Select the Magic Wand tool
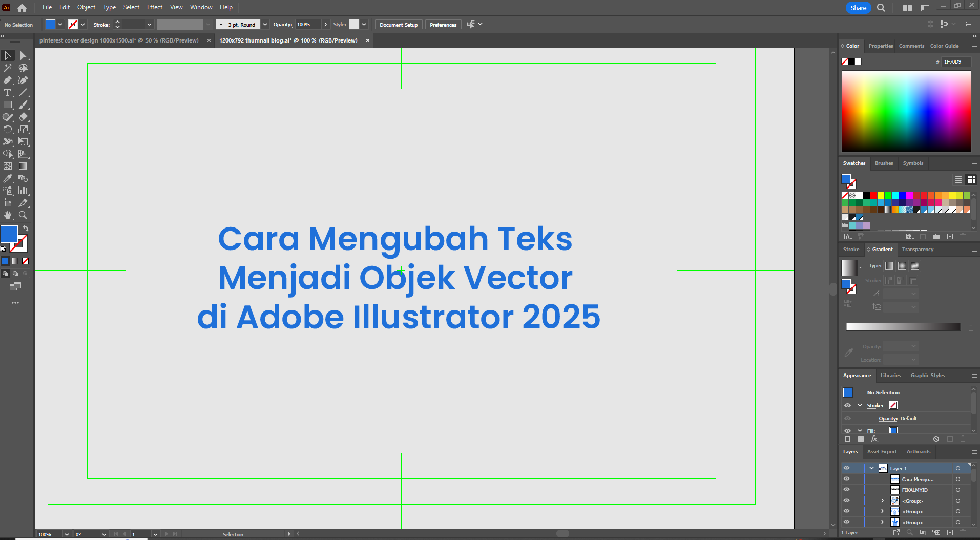 8,68
